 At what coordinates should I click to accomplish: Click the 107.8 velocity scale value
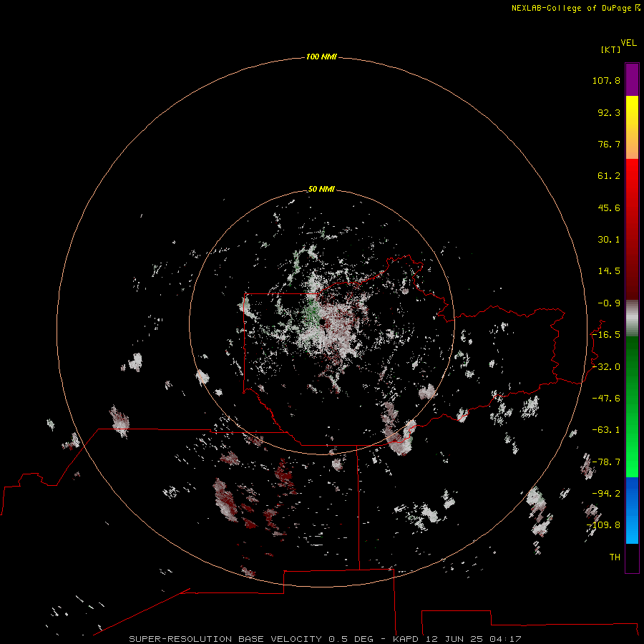click(606, 80)
